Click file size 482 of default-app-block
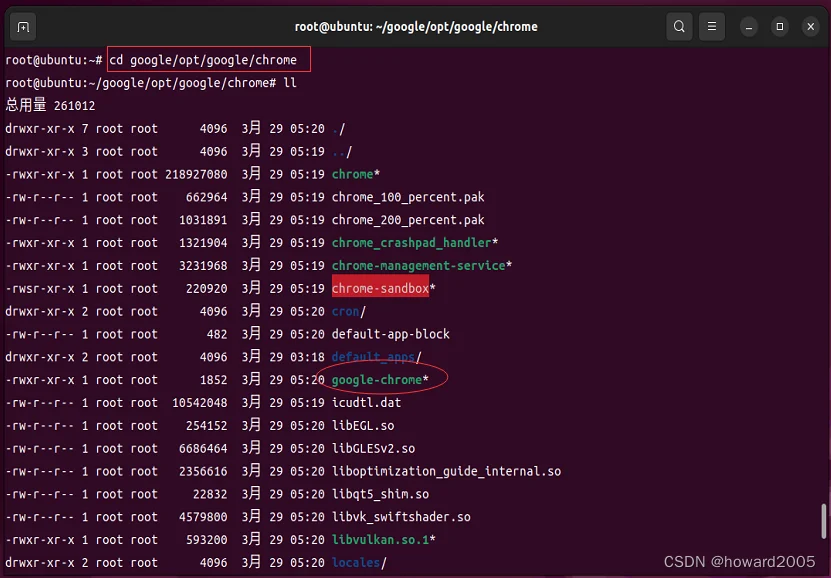831x578 pixels. (x=217, y=334)
